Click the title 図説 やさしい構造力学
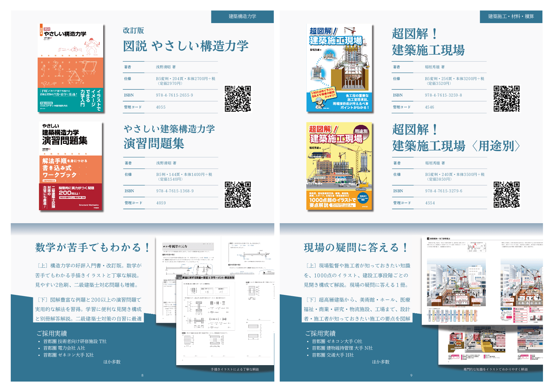555x392 pixels. point(185,46)
